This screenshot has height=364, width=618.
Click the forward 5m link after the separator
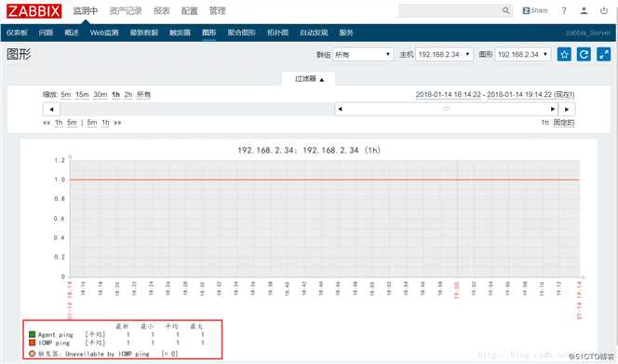91,123
